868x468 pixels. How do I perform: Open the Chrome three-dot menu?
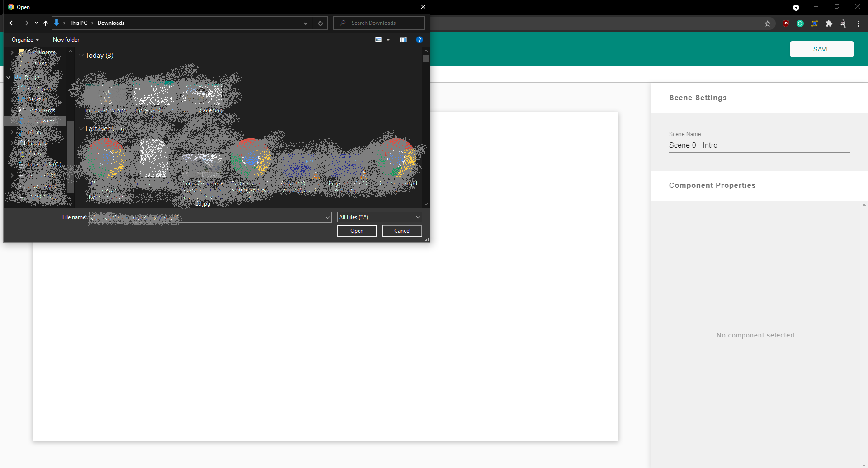(858, 23)
